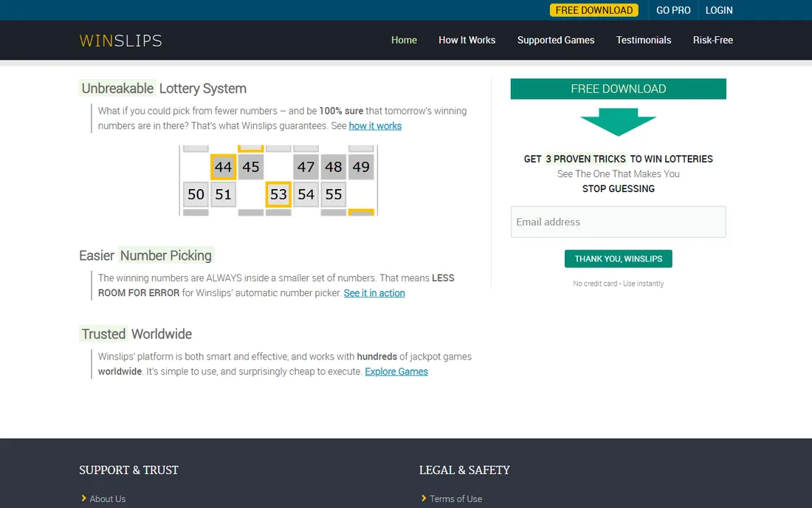812x508 pixels.
Task: Click the number 54 tile
Action: point(306,194)
